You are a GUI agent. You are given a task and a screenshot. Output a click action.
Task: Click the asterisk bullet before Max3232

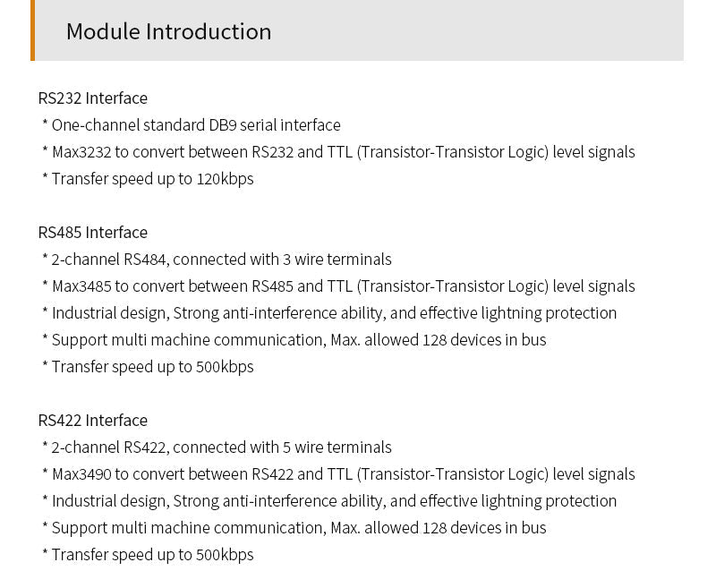point(45,149)
